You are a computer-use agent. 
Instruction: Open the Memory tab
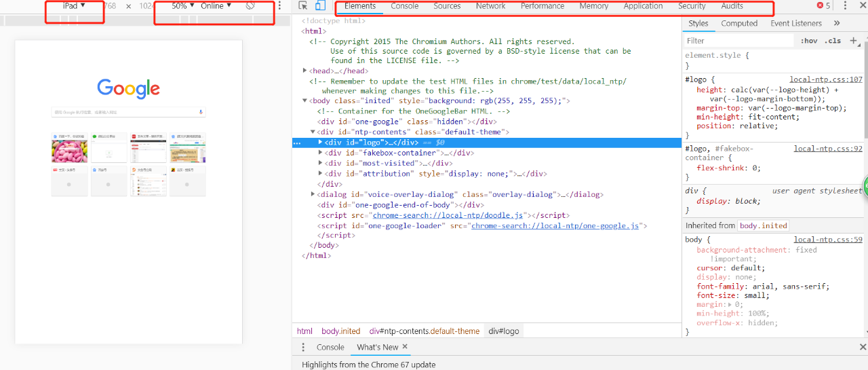point(594,6)
